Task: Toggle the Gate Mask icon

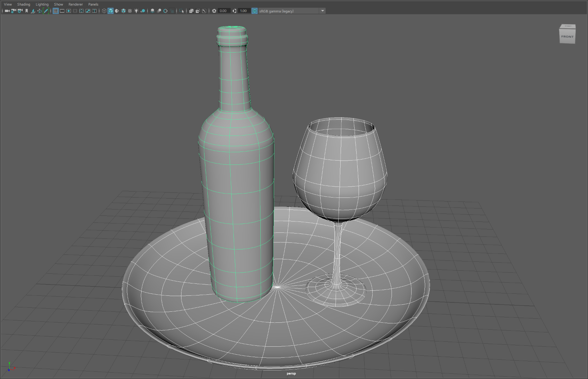Action: tap(75, 11)
